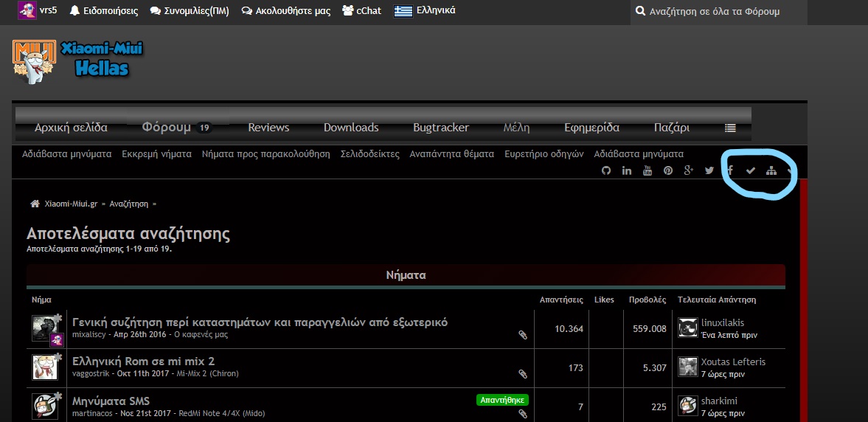Open the Bugtracker tab
Screen dimensions: 868x422
(441, 128)
